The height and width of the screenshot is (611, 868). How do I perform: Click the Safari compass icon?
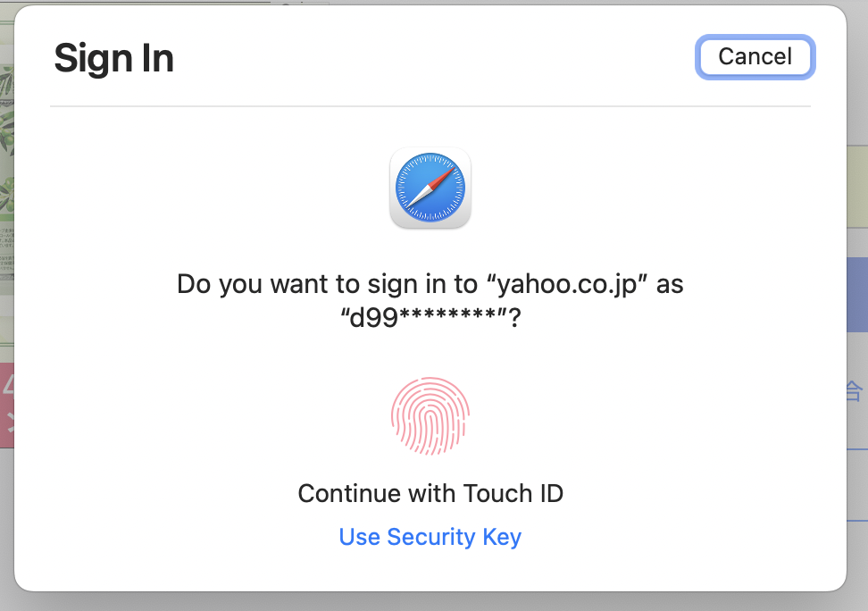tap(430, 188)
